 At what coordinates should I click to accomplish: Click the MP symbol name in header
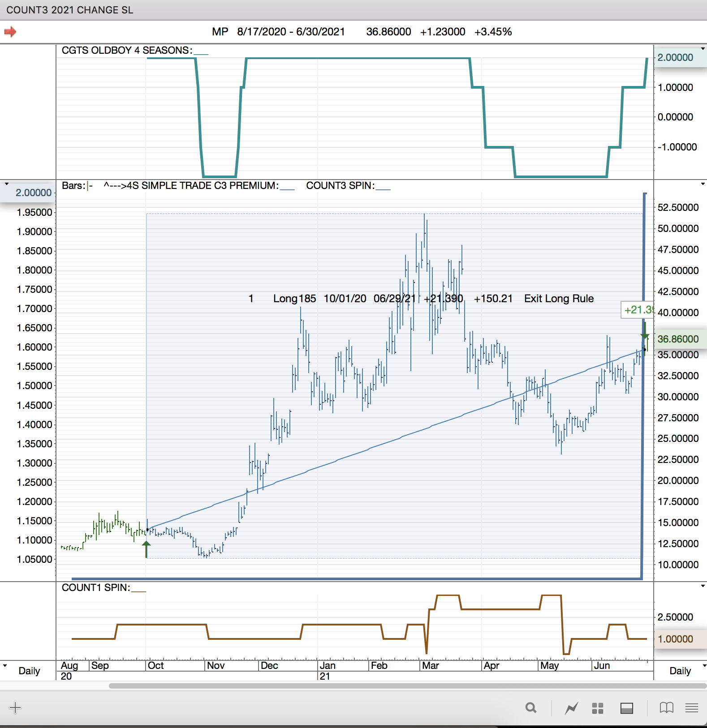click(220, 32)
